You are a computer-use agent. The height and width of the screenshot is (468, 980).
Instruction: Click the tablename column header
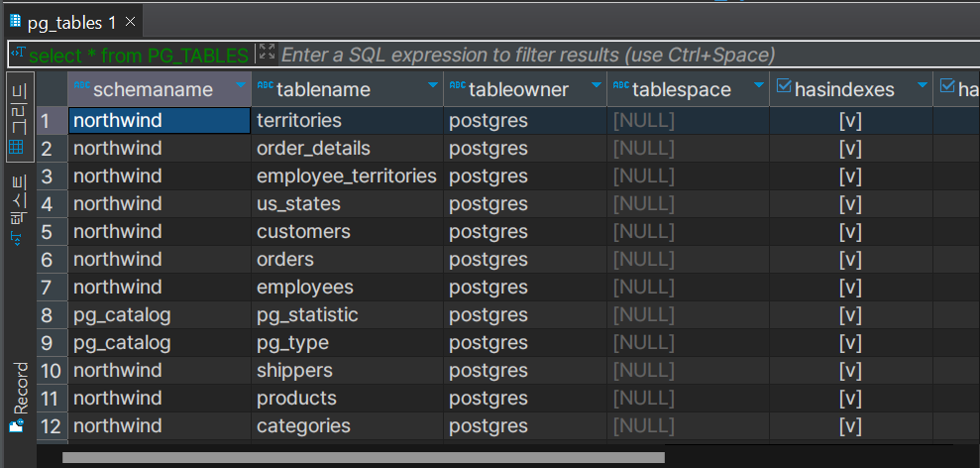coord(348,89)
